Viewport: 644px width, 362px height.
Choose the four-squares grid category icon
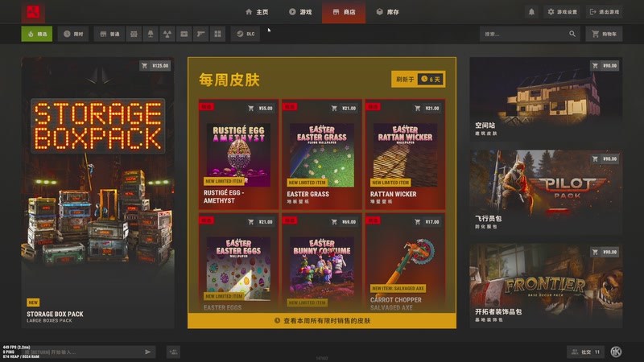coord(217,34)
